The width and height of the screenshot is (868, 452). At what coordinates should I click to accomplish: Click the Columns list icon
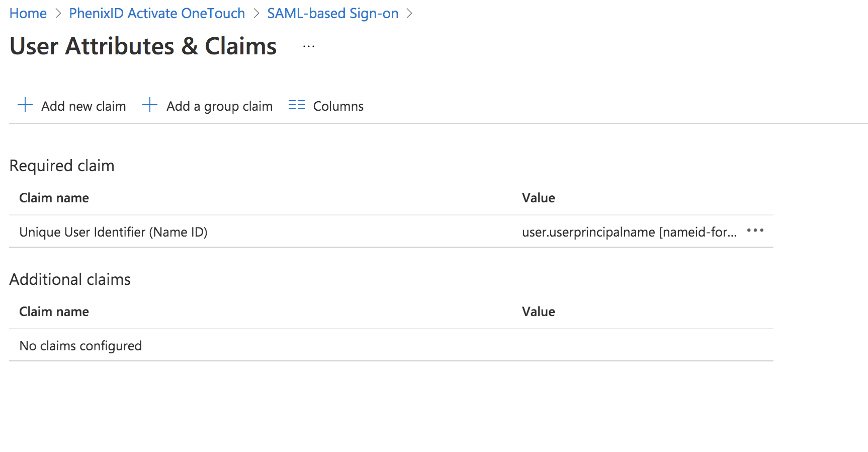296,105
